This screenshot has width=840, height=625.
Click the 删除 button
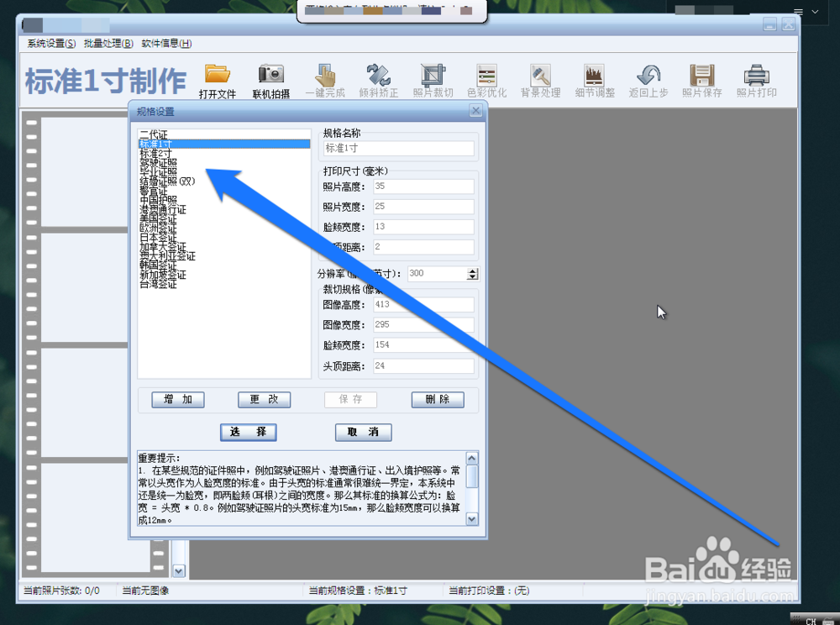point(438,400)
